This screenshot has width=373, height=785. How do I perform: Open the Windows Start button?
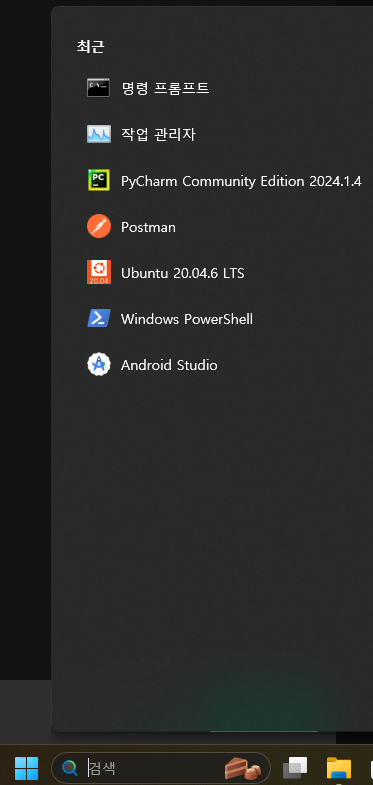coord(26,767)
